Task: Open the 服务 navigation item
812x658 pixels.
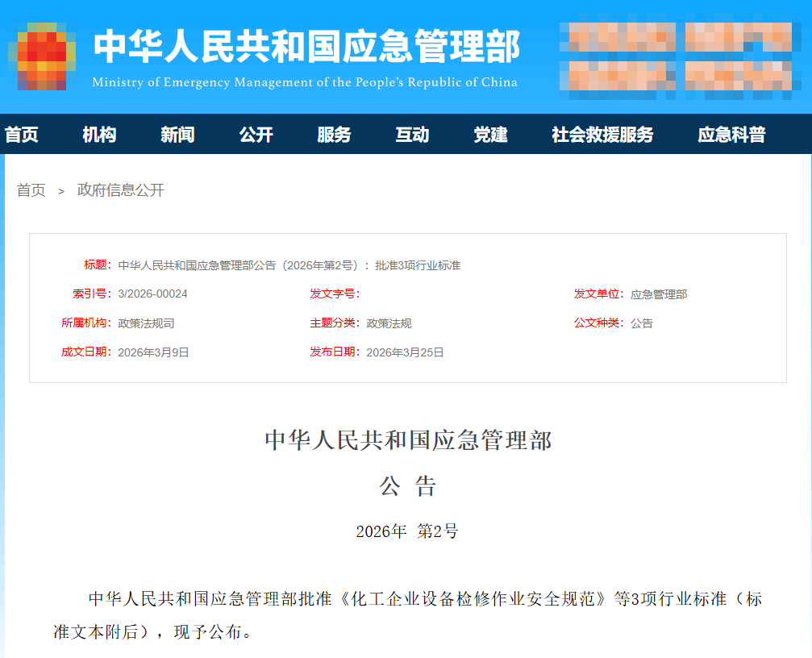Action: point(334,135)
